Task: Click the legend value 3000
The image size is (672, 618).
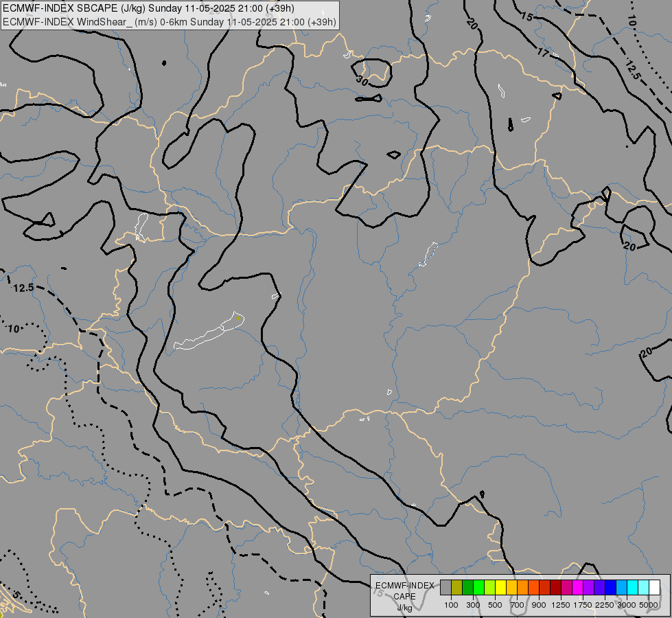Action: tap(626, 605)
